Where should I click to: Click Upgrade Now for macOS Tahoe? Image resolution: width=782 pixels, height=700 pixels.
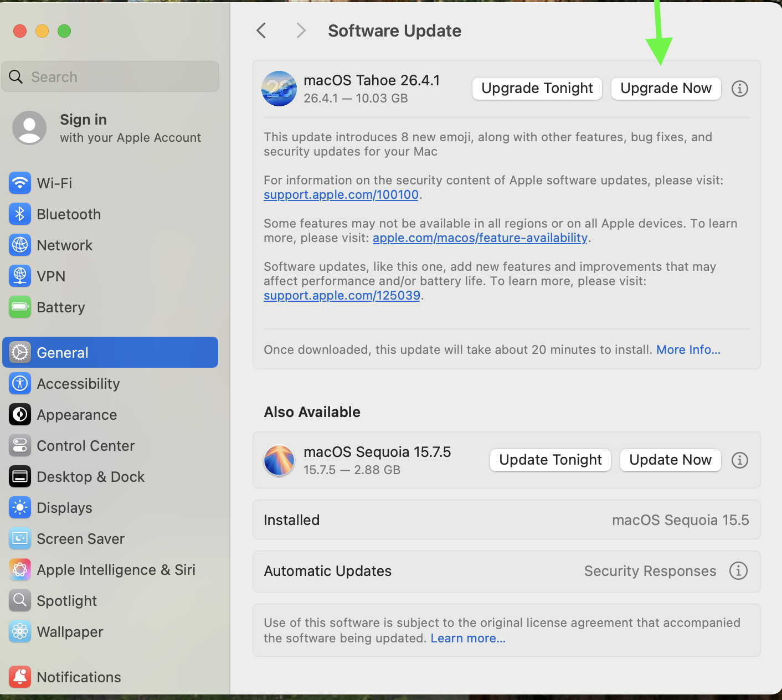[666, 89]
